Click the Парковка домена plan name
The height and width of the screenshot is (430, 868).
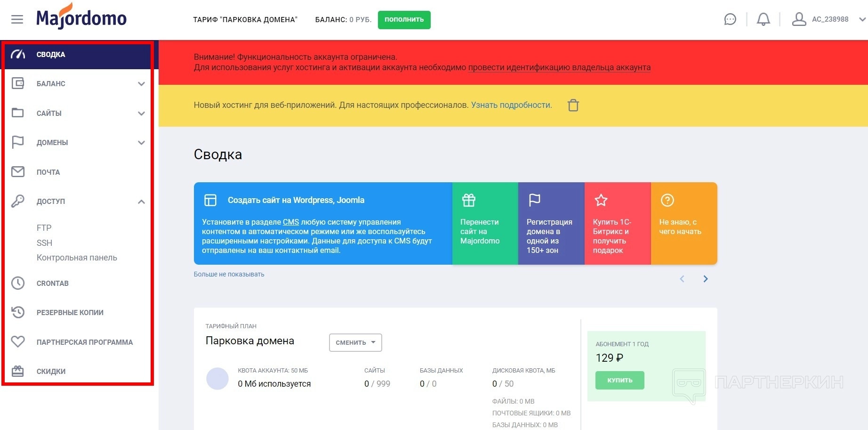point(250,341)
